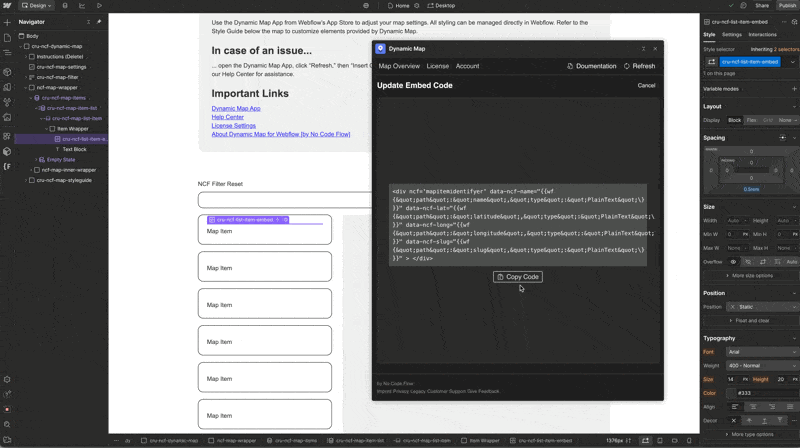Switch to the Style tab
The height and width of the screenshot is (448, 800).
[x=709, y=35]
